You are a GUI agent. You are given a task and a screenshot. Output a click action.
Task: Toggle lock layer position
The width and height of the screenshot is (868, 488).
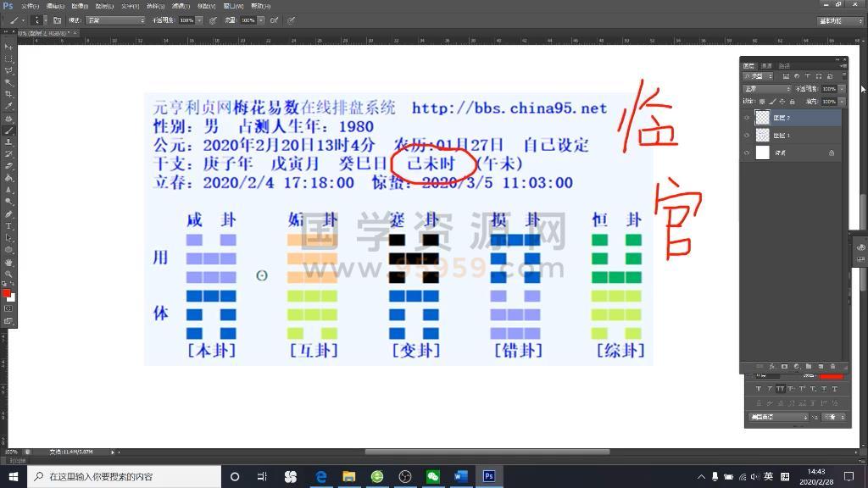pyautogui.click(x=782, y=102)
